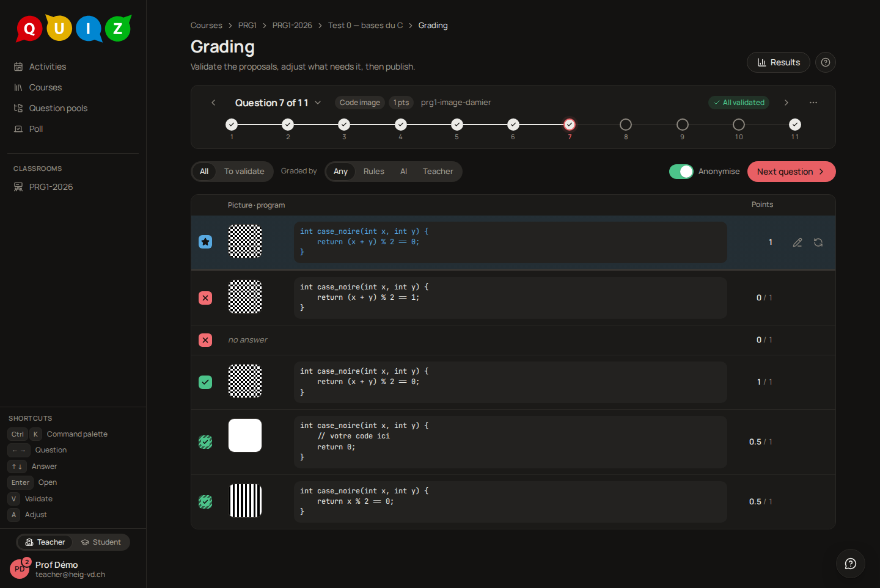Toggle the Anonymise switch
Image resolution: width=880 pixels, height=588 pixels.
point(681,172)
